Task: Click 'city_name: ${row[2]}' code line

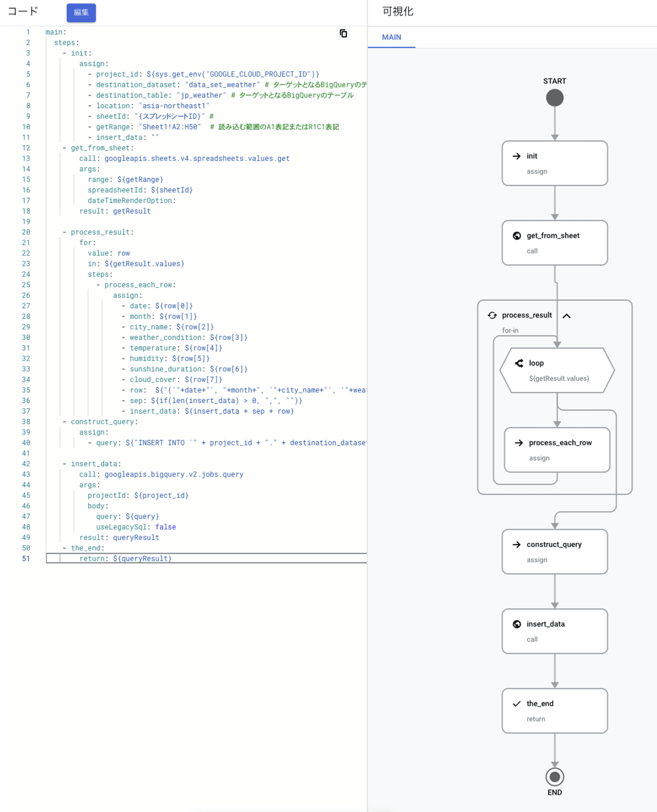Action: coord(172,327)
